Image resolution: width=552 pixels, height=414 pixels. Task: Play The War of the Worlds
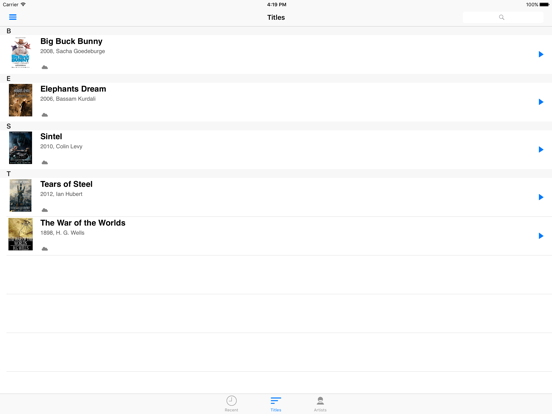(x=541, y=236)
